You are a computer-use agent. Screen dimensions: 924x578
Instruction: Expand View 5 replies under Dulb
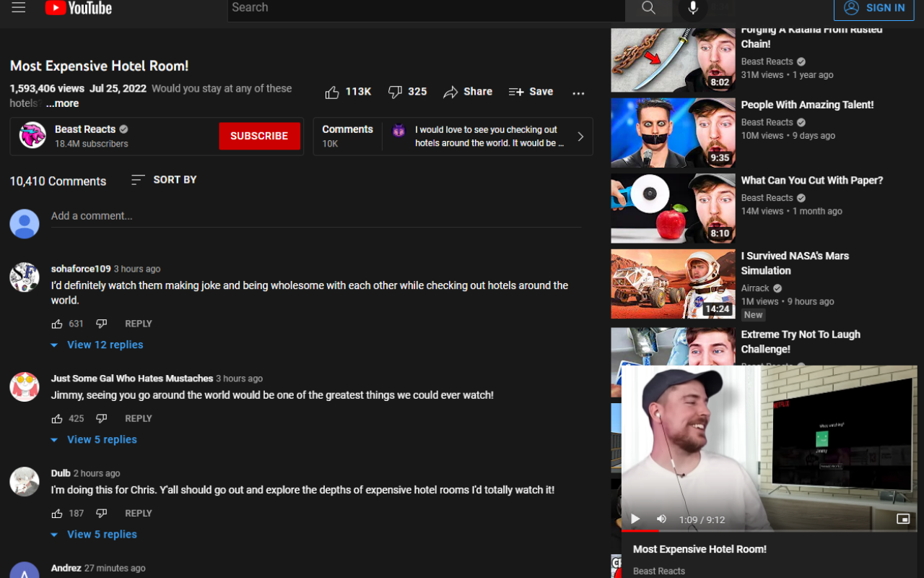(94, 535)
